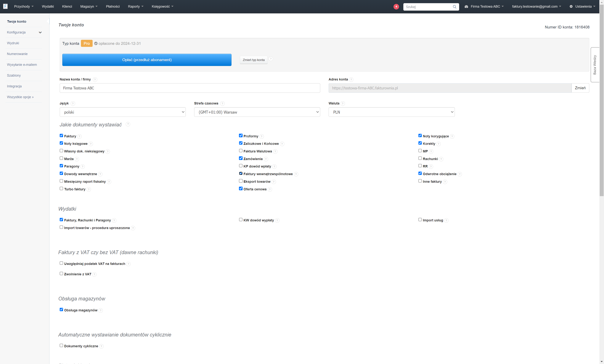Enable Eksport towarów checkbox
The image size is (604, 364).
tap(241, 181)
